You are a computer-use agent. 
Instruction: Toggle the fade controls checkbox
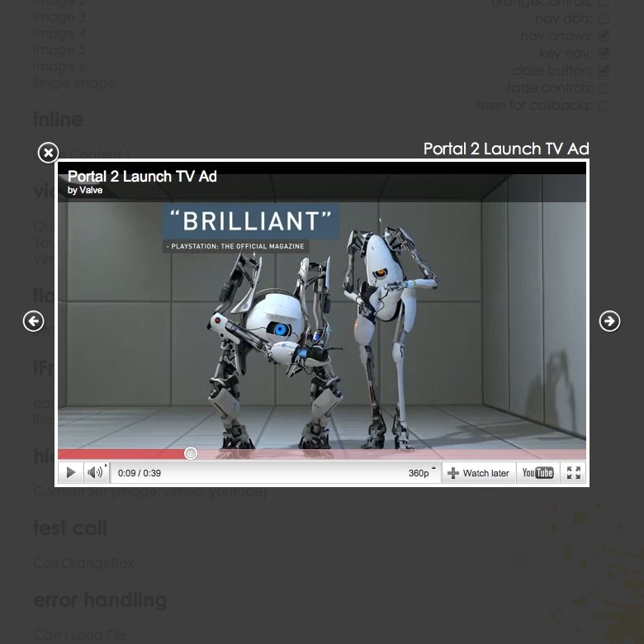[604, 88]
